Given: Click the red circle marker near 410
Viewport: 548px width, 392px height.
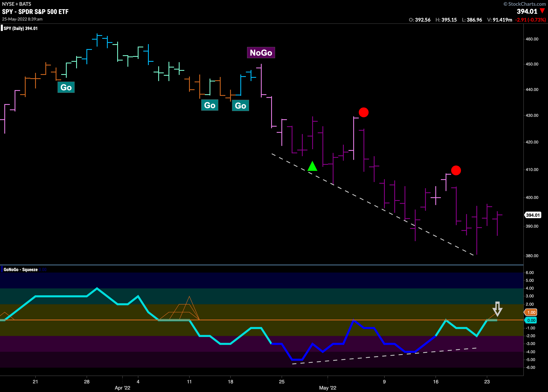Looking at the screenshot, I should point(456,170).
